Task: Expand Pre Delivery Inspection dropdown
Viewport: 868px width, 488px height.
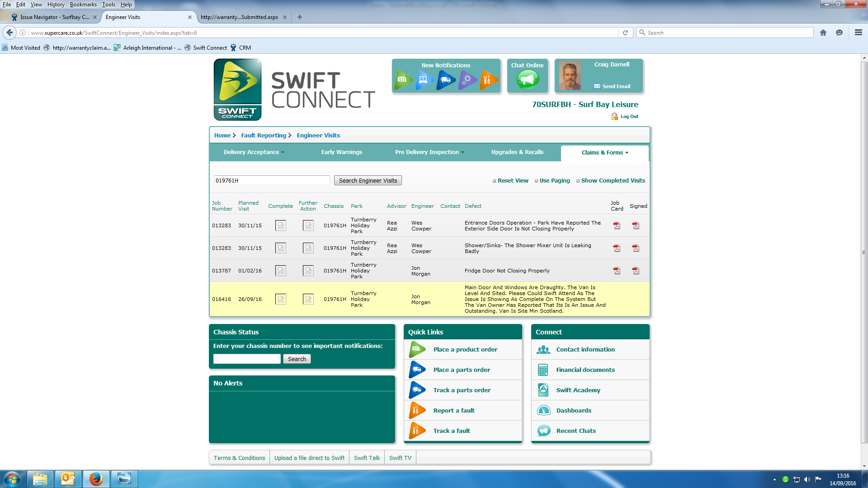Action: point(429,152)
